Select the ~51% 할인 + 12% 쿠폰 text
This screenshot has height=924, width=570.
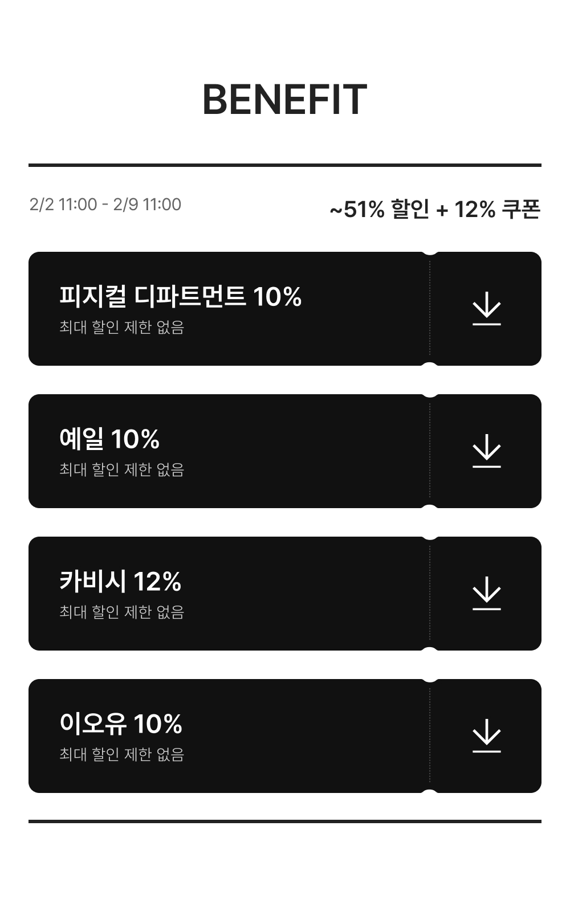coord(435,209)
